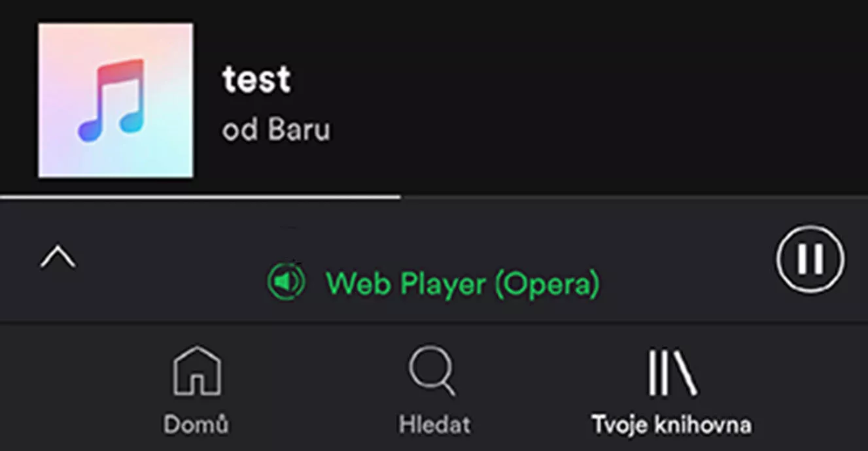Go to Domů using the house icon
868x451 pixels.
[197, 371]
